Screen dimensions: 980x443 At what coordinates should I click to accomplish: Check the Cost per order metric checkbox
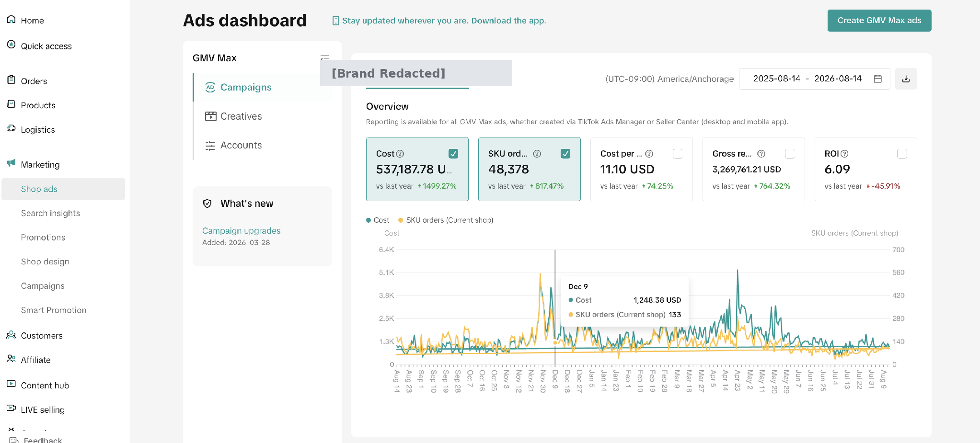coord(678,154)
